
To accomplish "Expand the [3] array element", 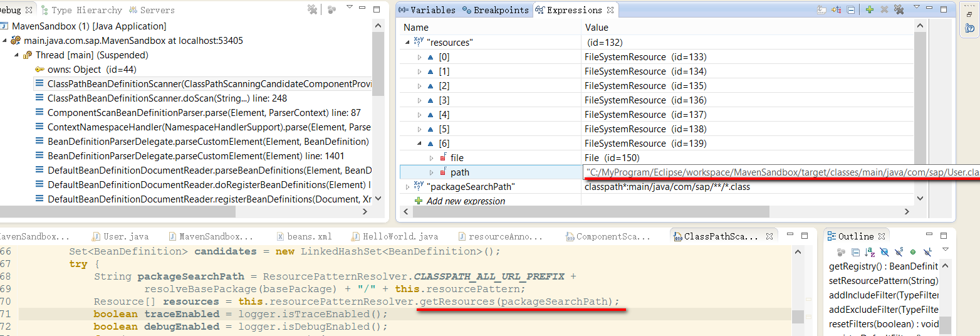I will [x=419, y=100].
